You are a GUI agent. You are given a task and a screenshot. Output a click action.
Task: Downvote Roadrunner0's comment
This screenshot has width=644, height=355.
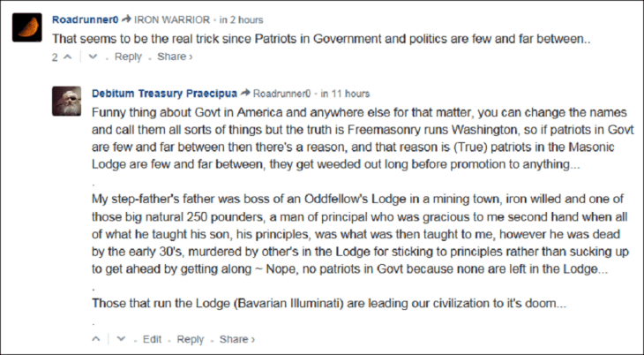pyautogui.click(x=94, y=57)
